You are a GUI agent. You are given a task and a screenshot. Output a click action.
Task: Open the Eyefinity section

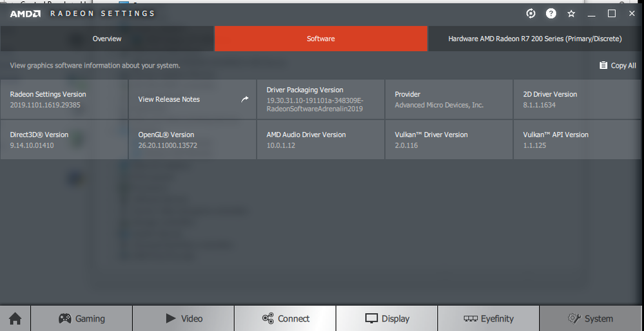click(x=489, y=318)
